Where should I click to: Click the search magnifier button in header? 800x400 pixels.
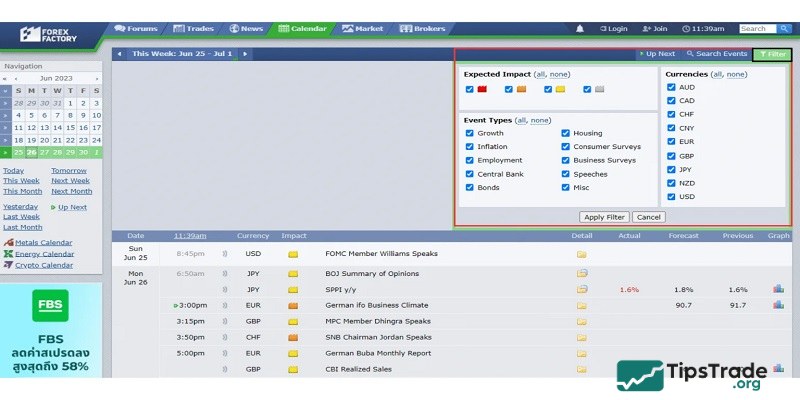(x=785, y=29)
